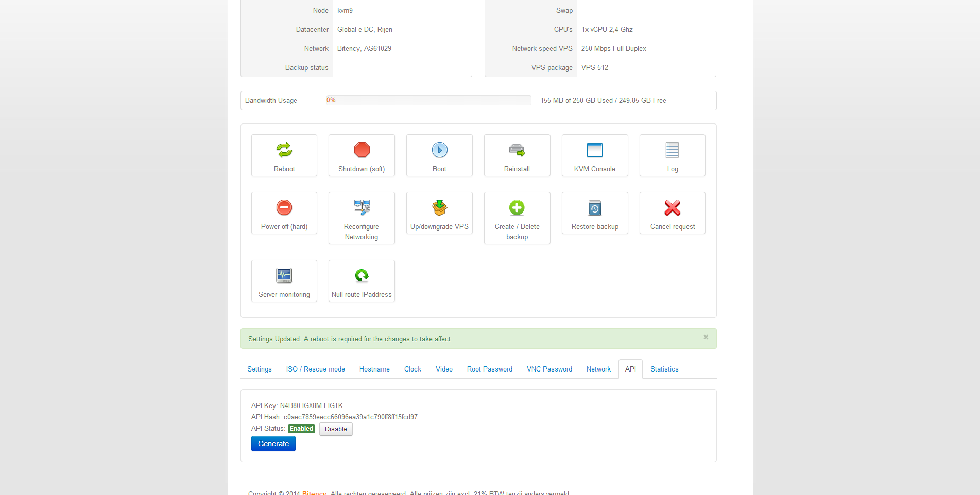This screenshot has width=980, height=495.
Task: Click the Create / Delete backup icon
Action: pyautogui.click(x=517, y=207)
